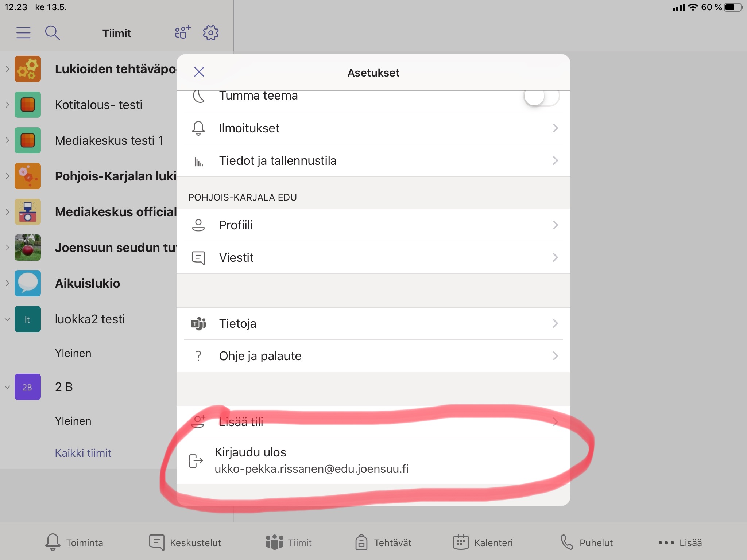Image resolution: width=747 pixels, height=560 pixels.
Task: Open the Ilmoitukset settings row
Action: pyautogui.click(x=373, y=128)
